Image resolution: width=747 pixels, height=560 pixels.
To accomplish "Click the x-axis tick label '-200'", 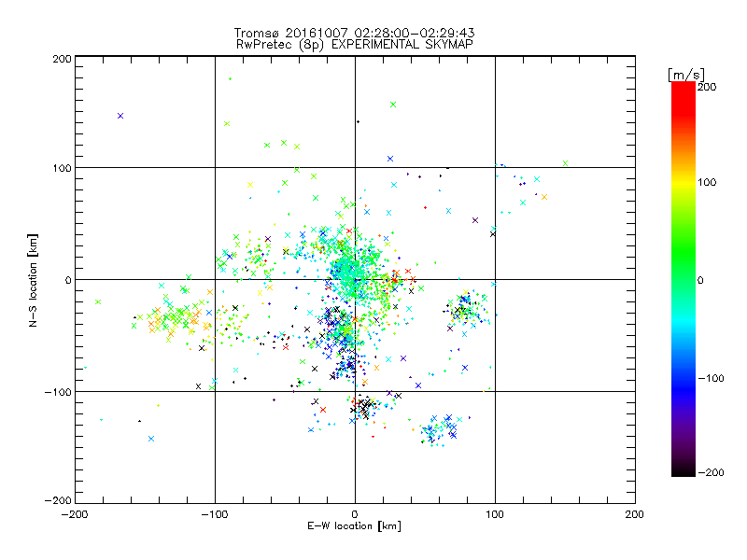I will coord(75,514).
